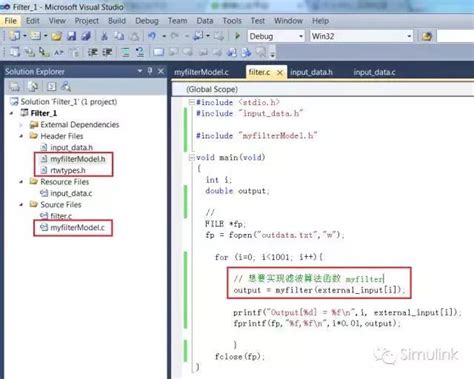Open the Win32 platform dropdown
The height and width of the screenshot is (379, 474).
pos(409,36)
